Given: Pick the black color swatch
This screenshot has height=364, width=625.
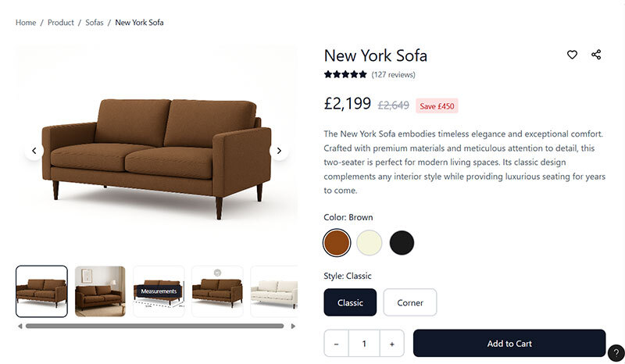Looking at the screenshot, I should point(402,243).
